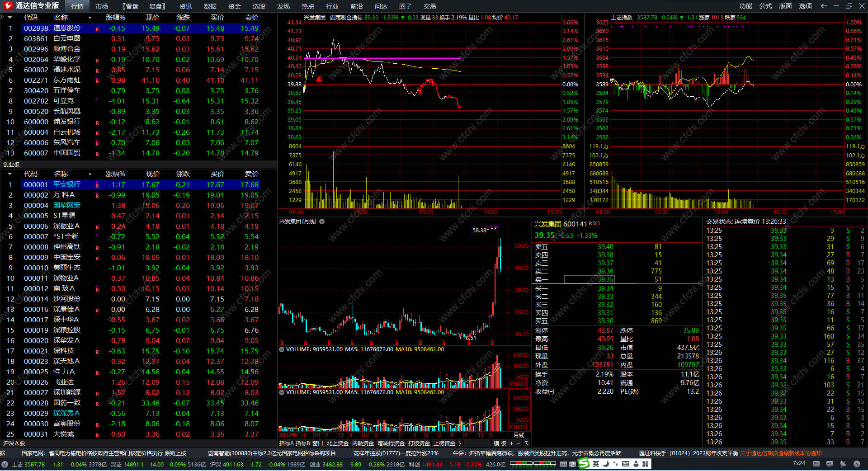Select the 窗口 tab
This screenshot has height=471, width=868.
tap(318, 443)
